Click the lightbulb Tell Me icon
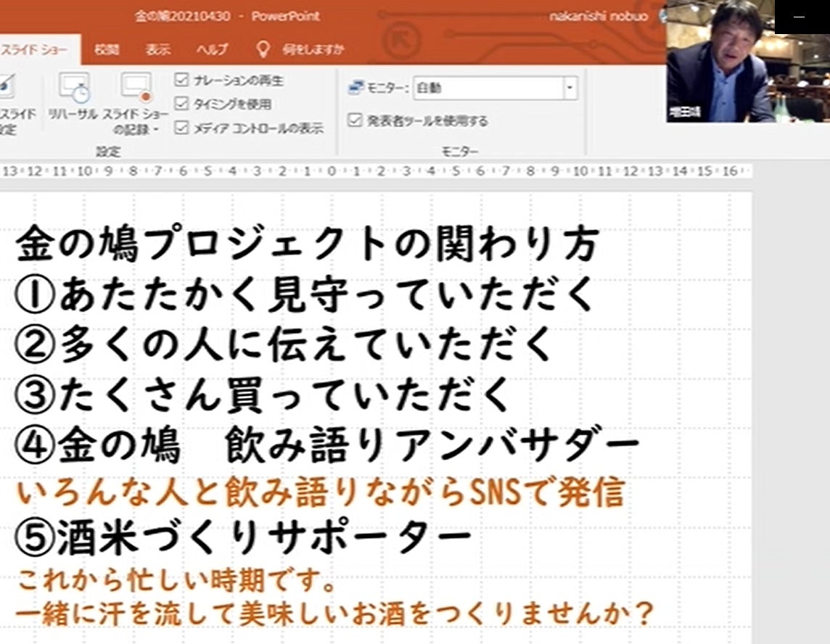This screenshot has height=644, width=830. point(263,49)
